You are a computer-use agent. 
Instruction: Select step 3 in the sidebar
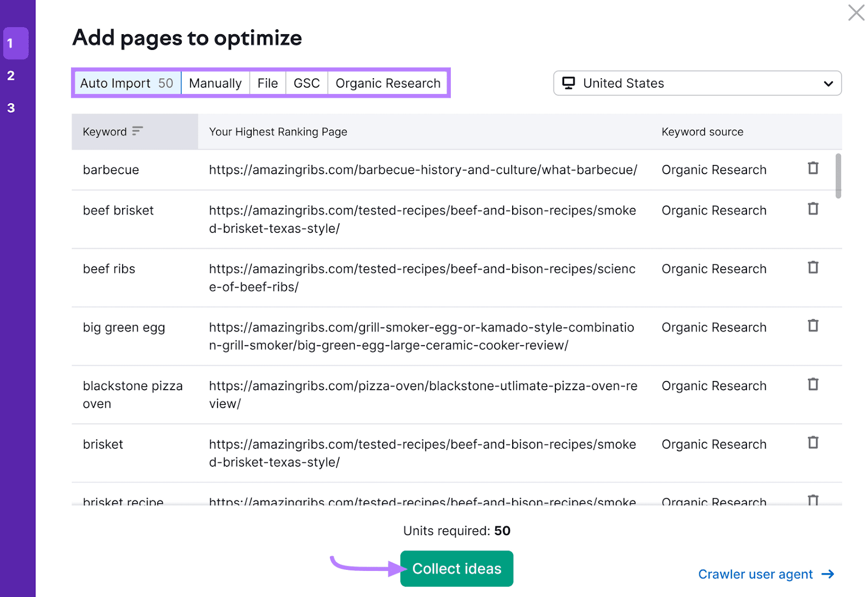tap(11, 107)
